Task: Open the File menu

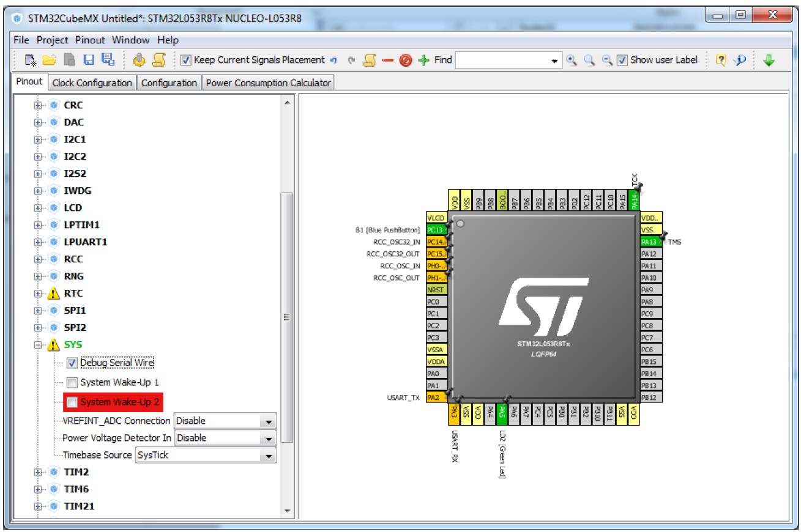Action: tap(21, 40)
